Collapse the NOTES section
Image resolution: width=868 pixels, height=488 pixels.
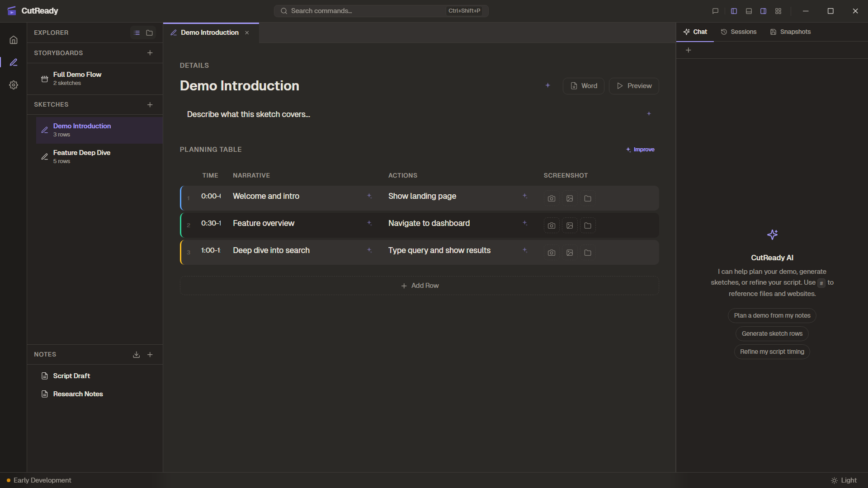point(45,354)
